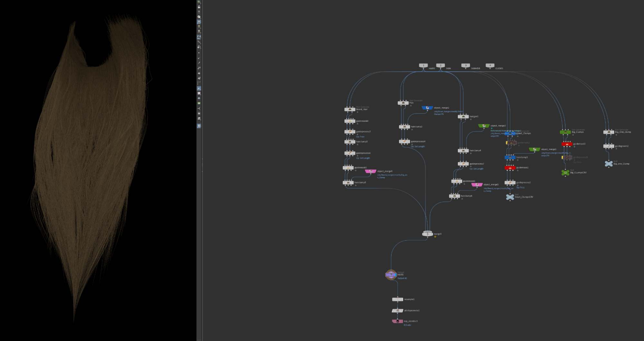644x341 pixels.
Task: Select the guidemask5 node
Action: pyautogui.click(x=348, y=168)
